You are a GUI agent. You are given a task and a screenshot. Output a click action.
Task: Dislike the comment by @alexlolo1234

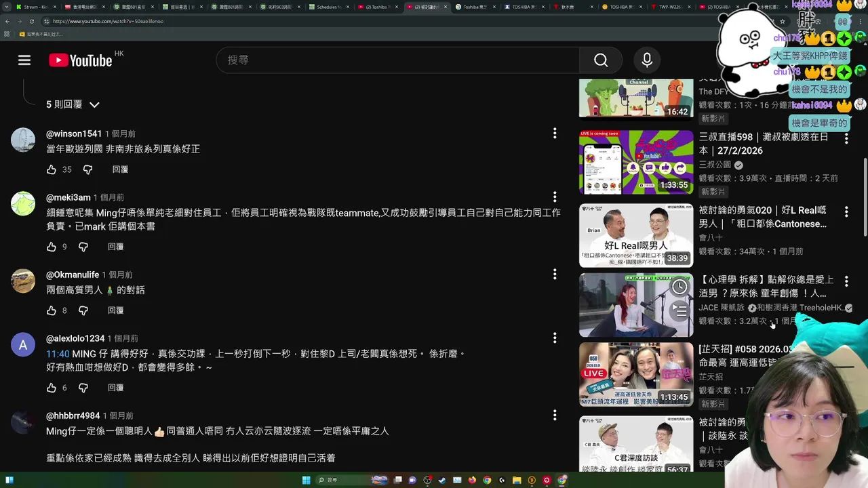point(83,388)
